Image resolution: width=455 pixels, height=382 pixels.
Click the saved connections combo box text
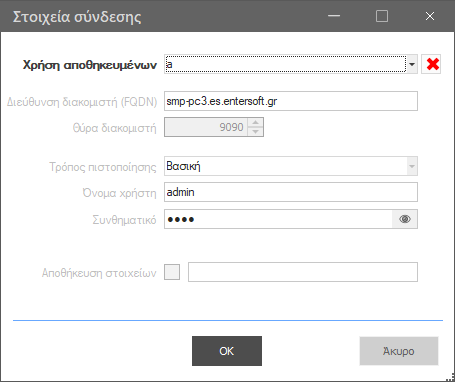click(x=285, y=64)
